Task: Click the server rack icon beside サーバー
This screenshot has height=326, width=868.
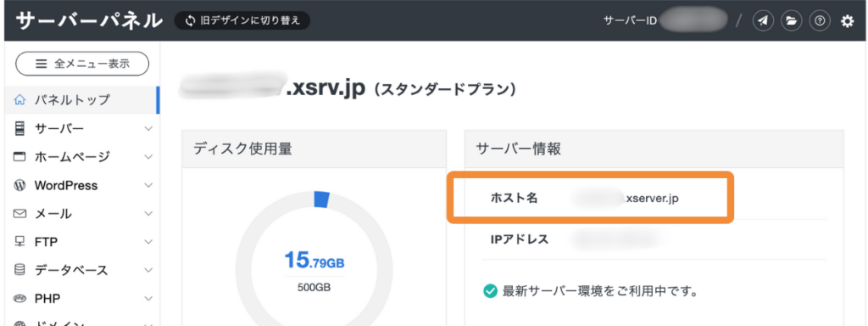Action: coord(20,129)
